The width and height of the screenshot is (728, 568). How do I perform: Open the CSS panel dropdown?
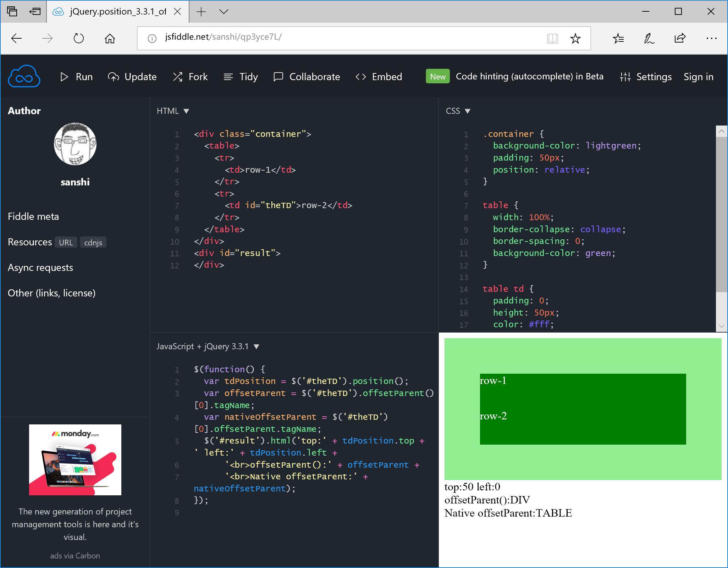click(x=458, y=111)
